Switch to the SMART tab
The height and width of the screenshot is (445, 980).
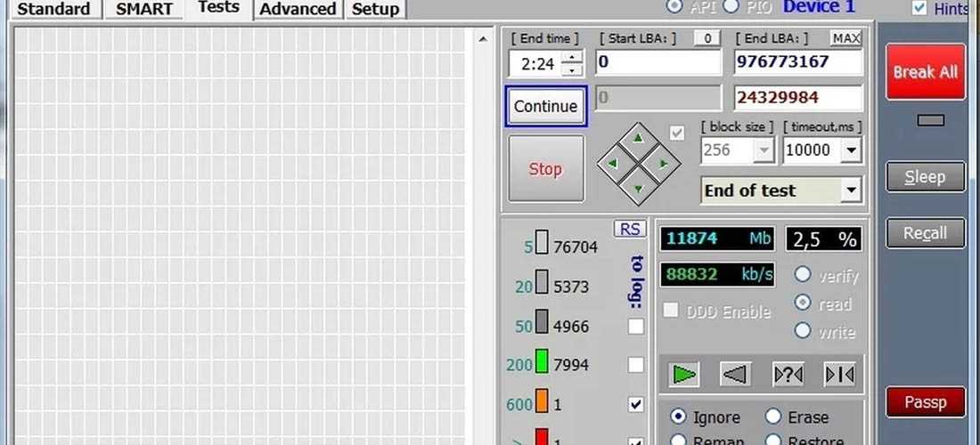pos(143,9)
